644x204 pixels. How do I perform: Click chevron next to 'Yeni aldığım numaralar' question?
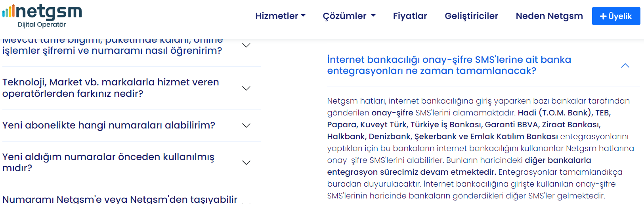246,162
